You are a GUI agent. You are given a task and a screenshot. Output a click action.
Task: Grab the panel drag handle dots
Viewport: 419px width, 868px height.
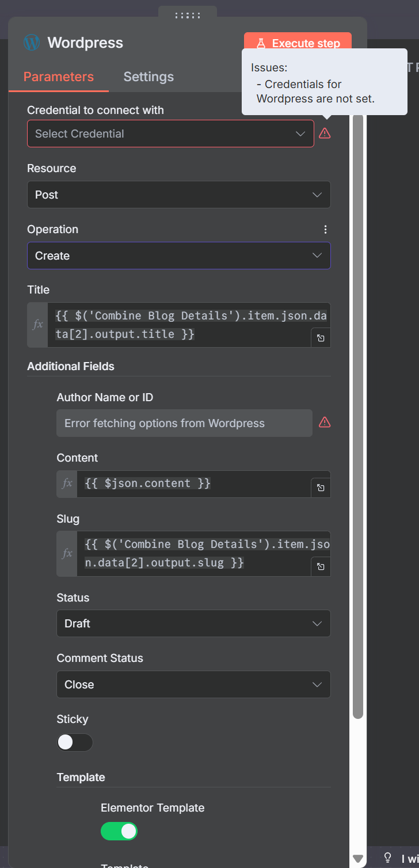click(188, 16)
